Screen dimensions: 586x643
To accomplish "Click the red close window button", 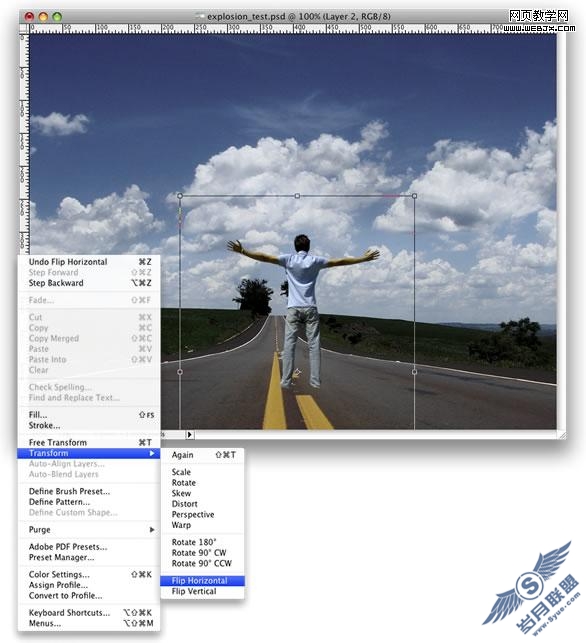I will (29, 16).
